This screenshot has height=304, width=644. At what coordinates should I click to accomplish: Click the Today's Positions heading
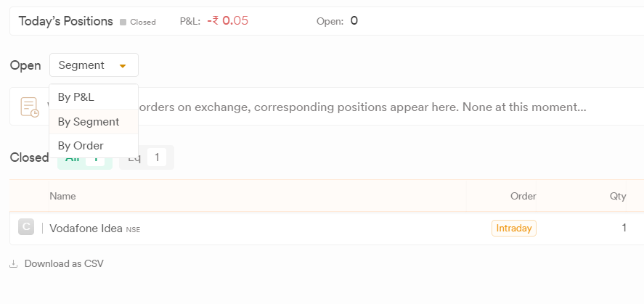[x=66, y=21]
